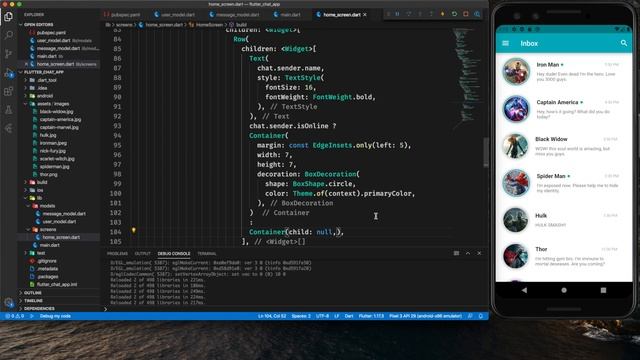Open thor.png in the explorer tree
The width and height of the screenshot is (640, 360).
[x=49, y=174]
